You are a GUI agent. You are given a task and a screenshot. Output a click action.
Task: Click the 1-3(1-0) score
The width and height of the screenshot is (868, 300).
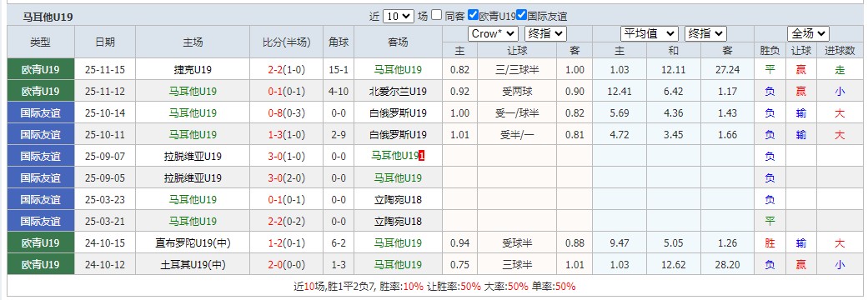[x=287, y=134]
